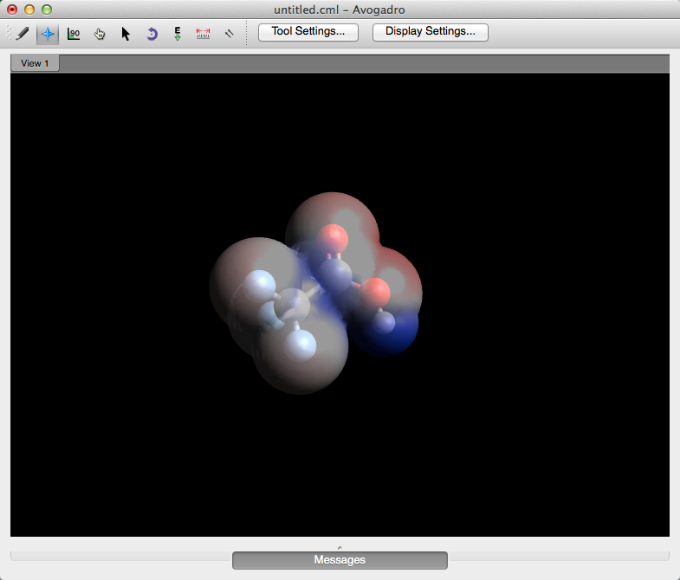This screenshot has height=580, width=680.
Task: Start the Auto Optimization tool
Action: [x=178, y=33]
